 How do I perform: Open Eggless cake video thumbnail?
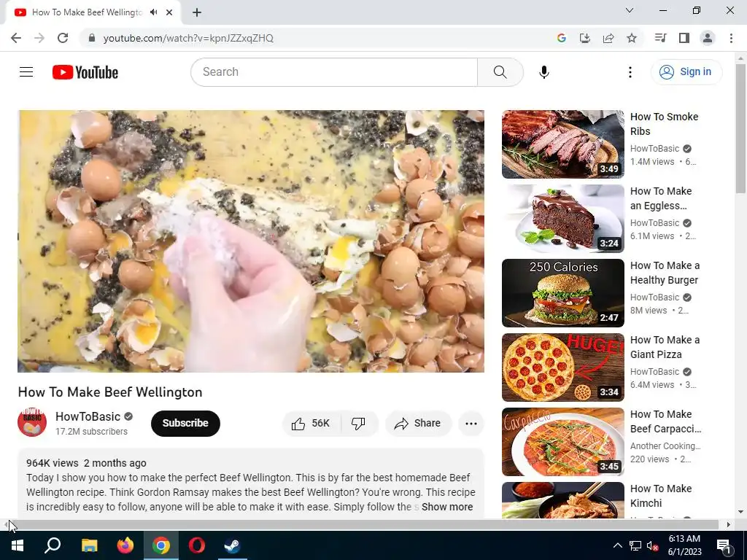[x=562, y=219]
